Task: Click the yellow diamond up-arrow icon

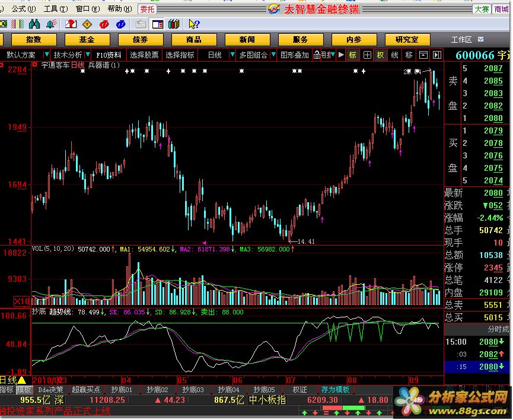Action: coord(87,24)
